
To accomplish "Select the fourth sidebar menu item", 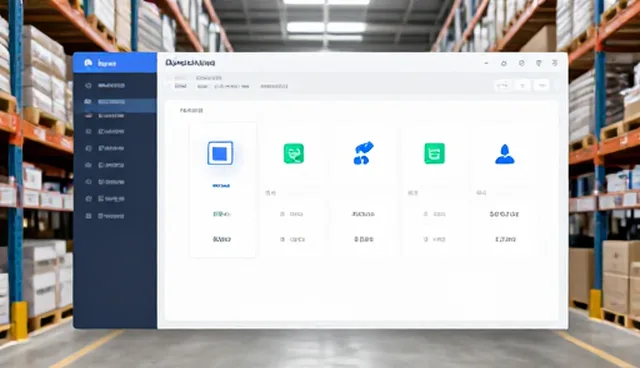I will (115, 132).
